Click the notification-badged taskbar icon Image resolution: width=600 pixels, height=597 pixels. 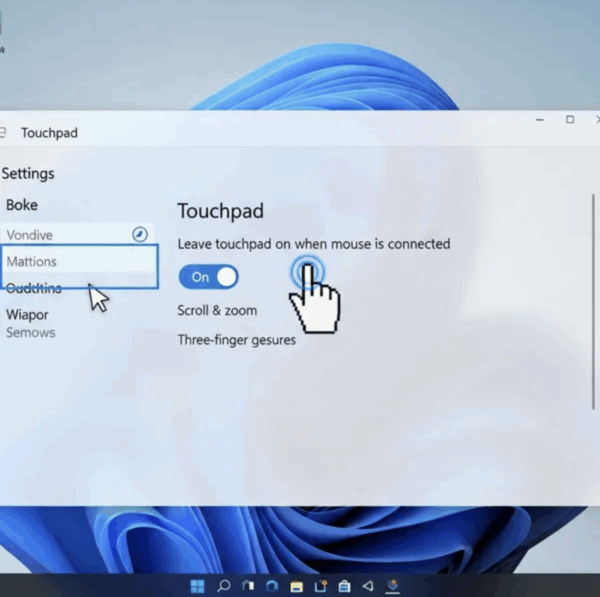(x=320, y=586)
